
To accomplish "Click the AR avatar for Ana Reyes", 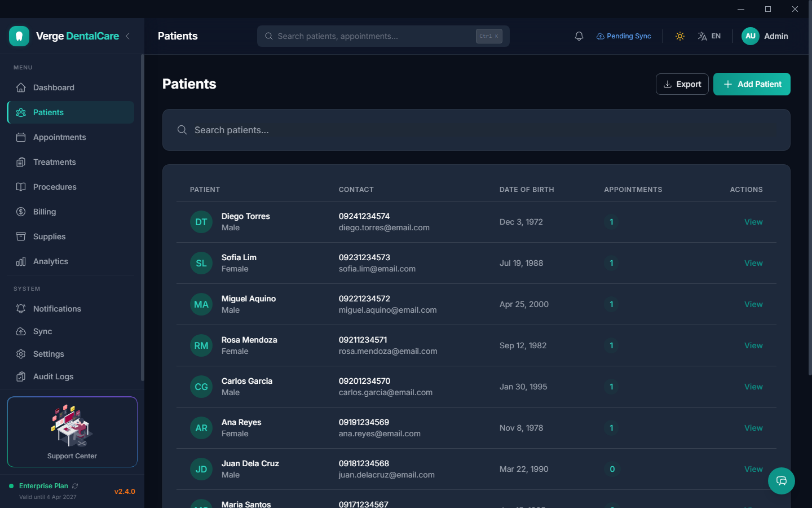I will [x=201, y=428].
